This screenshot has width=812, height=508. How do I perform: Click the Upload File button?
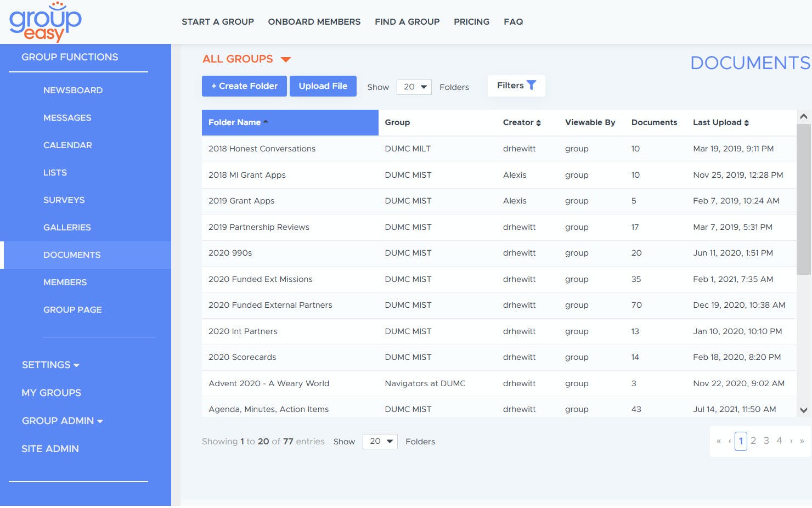(x=323, y=86)
